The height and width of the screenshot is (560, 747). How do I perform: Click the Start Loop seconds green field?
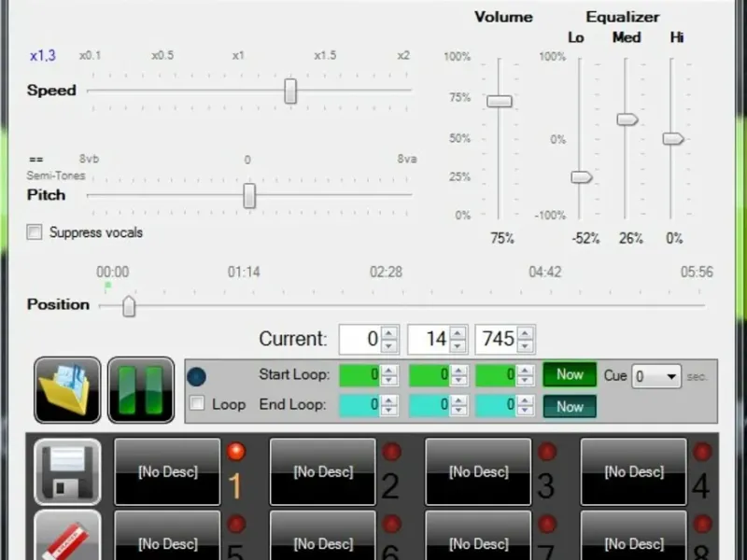(x=430, y=375)
